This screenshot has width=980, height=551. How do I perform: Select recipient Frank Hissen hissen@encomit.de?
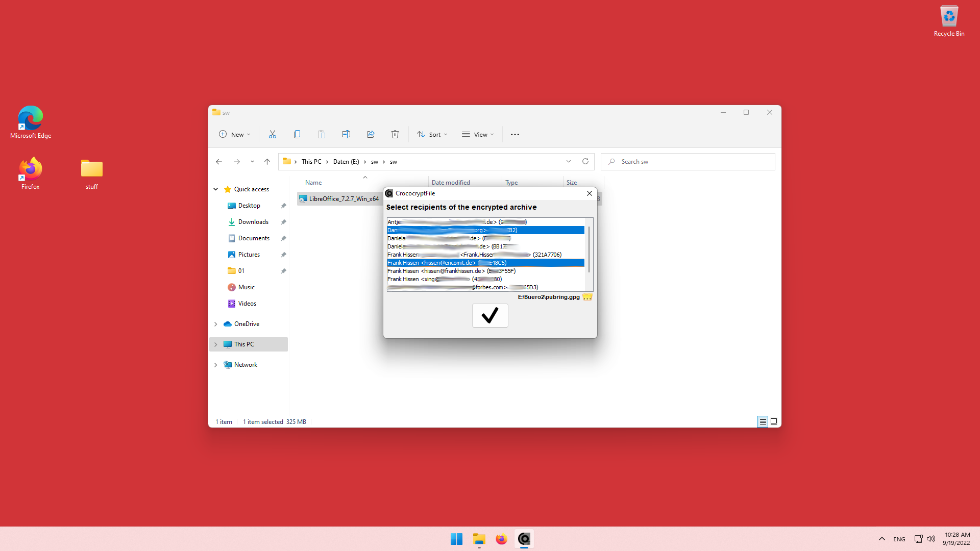[485, 263]
